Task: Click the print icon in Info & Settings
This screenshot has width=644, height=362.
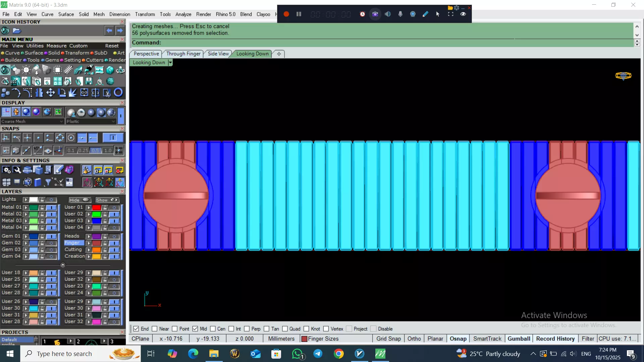Action: tap(27, 170)
